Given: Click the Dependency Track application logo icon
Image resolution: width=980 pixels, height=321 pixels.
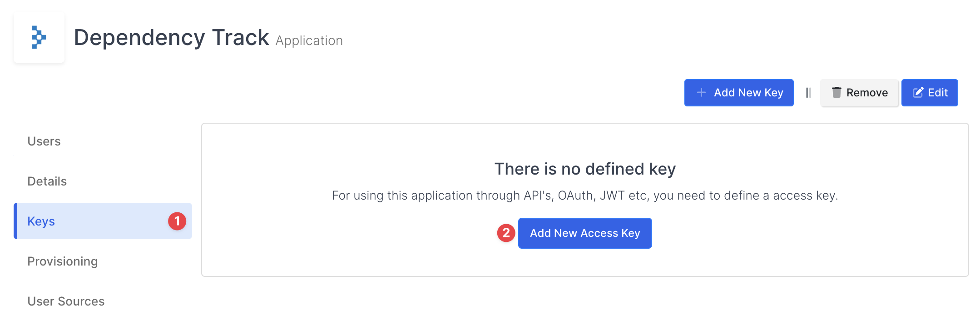Looking at the screenshot, I should (39, 38).
